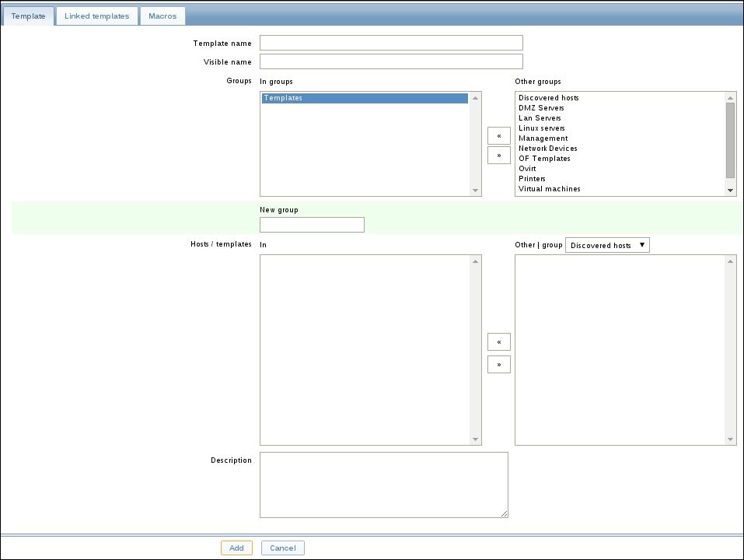Pick Virtual machines in Other groups

click(x=550, y=189)
